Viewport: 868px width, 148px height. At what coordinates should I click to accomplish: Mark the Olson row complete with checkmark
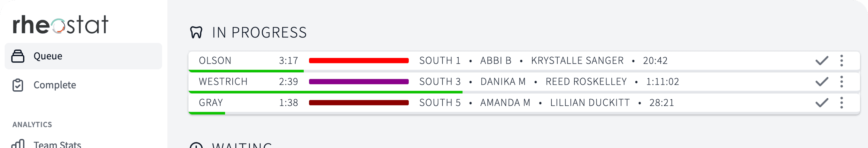pyautogui.click(x=821, y=61)
